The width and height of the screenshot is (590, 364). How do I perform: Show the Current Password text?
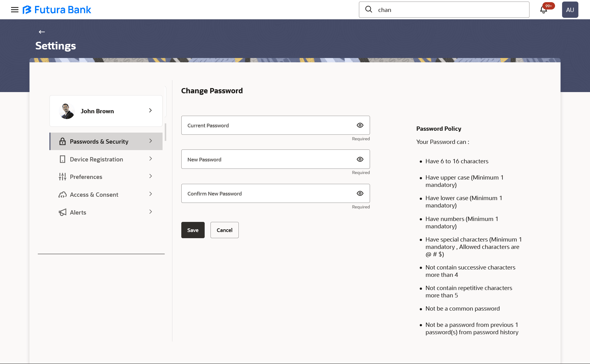click(x=360, y=125)
